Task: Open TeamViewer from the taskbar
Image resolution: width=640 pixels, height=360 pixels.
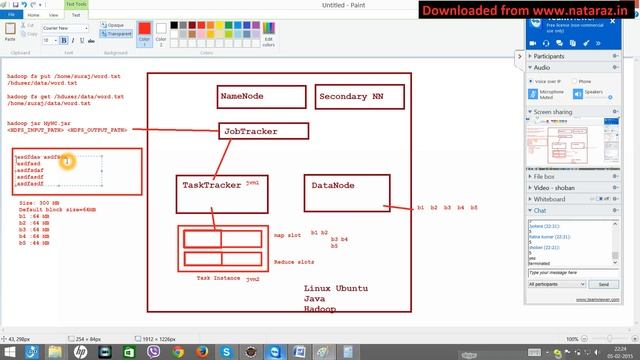Action: (275, 351)
